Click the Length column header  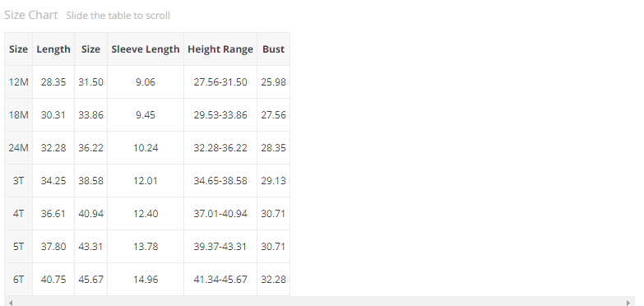53,49
